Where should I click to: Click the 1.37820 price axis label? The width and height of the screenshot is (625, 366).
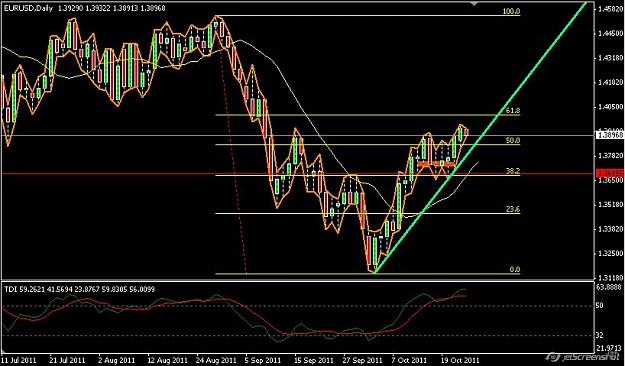611,155
